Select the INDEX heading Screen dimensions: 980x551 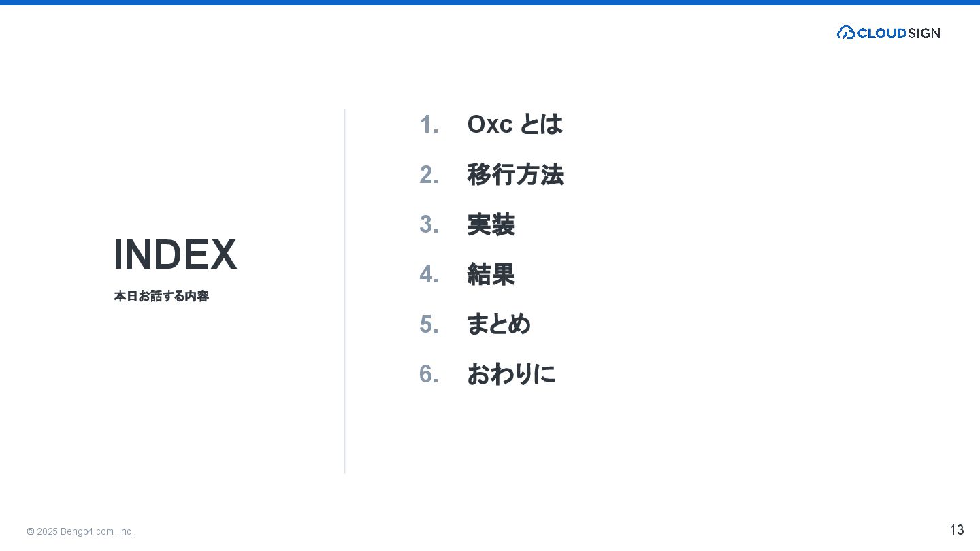(175, 255)
